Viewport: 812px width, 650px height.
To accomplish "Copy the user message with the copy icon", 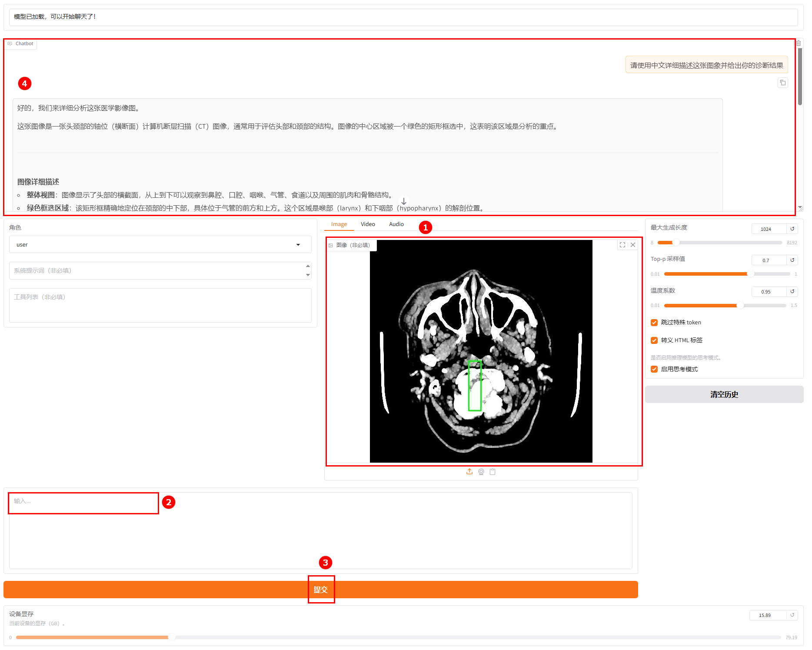I will point(782,83).
